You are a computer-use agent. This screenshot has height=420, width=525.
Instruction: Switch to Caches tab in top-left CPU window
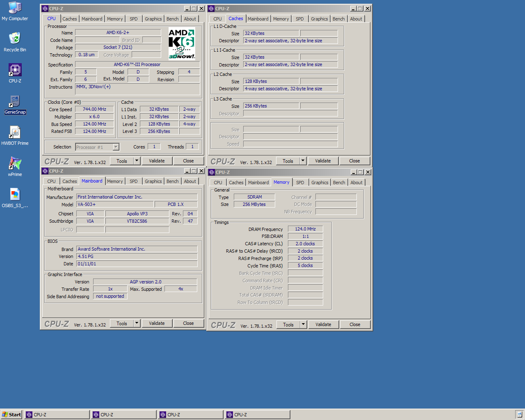[69, 19]
